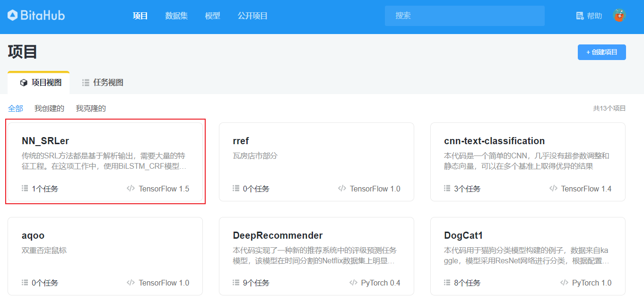The height and width of the screenshot is (303, 644).
Task: Open the 项目 navigation item
Action: pos(140,16)
